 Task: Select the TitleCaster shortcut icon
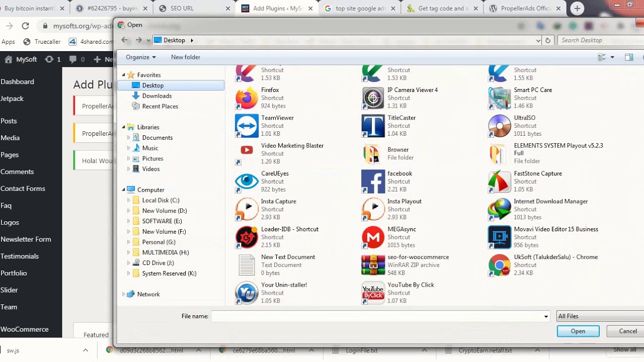point(373,126)
